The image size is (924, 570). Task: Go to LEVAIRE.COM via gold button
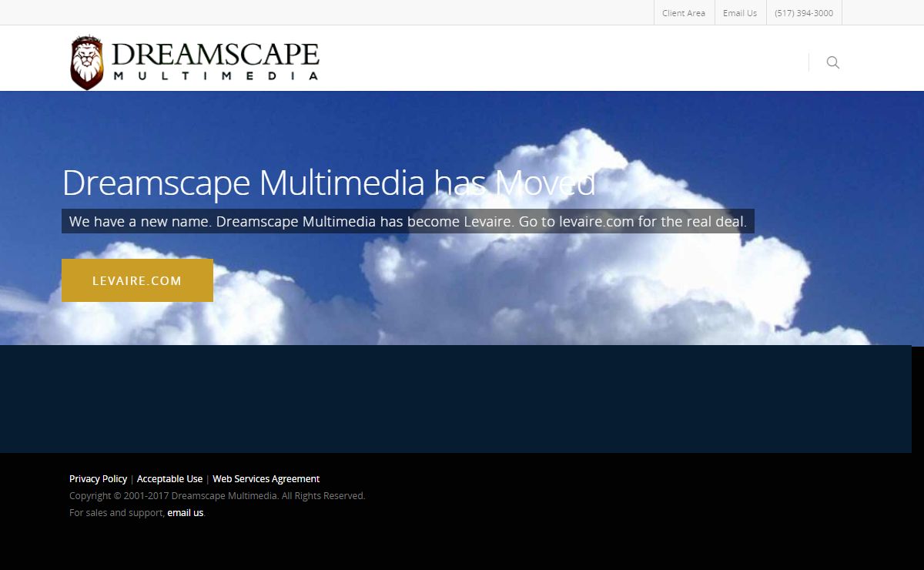(137, 280)
